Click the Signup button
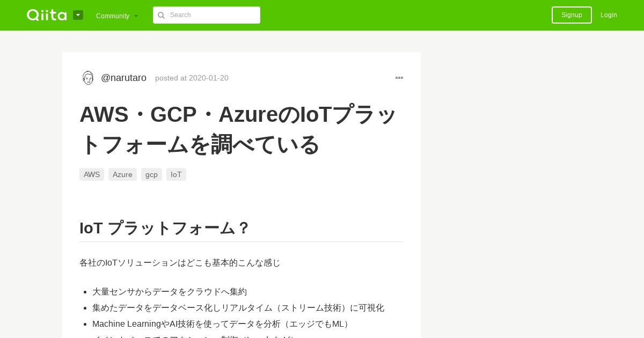 (x=572, y=15)
